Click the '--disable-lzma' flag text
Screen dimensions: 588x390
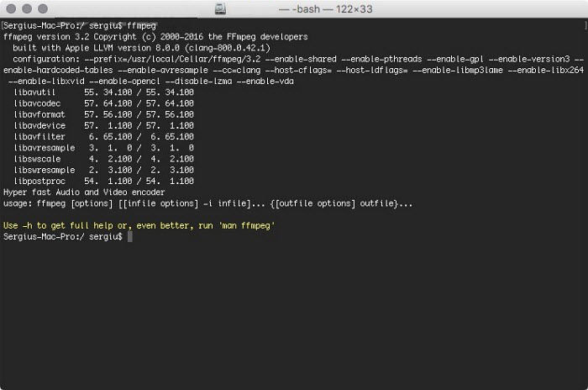click(x=198, y=81)
